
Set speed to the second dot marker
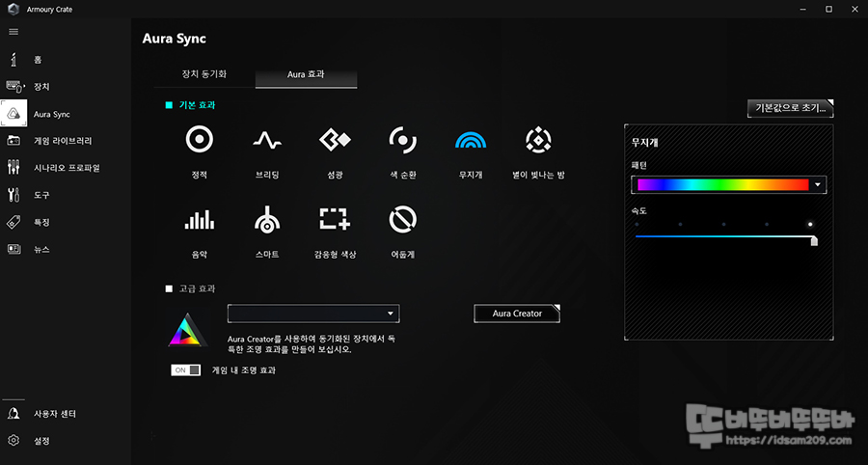point(680,224)
